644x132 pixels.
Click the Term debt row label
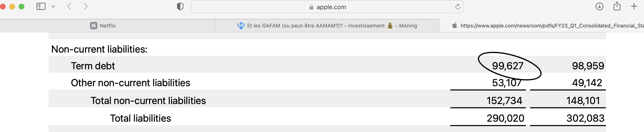(x=93, y=66)
